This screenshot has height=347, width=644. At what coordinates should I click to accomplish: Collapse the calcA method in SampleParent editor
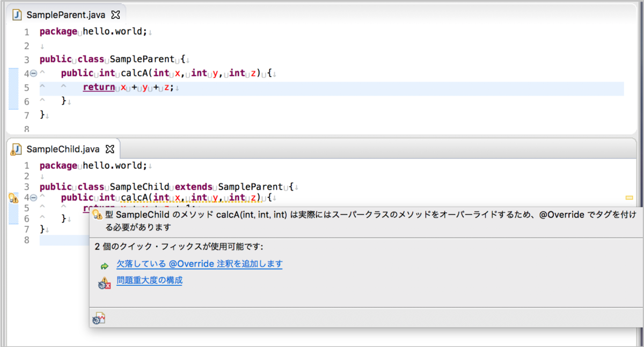(33, 74)
